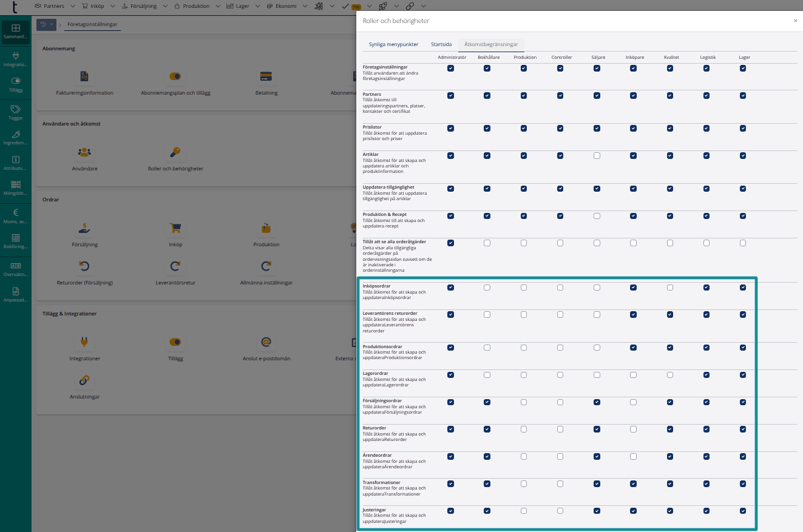Screen dimensions: 803x532
Task: Enable Inköpsordrar permission for Bokhållare
Action: [487, 288]
